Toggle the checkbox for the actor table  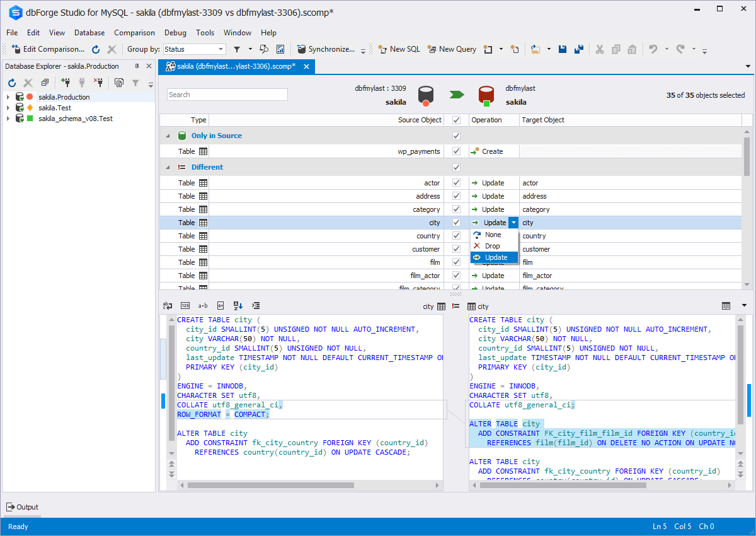click(x=456, y=183)
